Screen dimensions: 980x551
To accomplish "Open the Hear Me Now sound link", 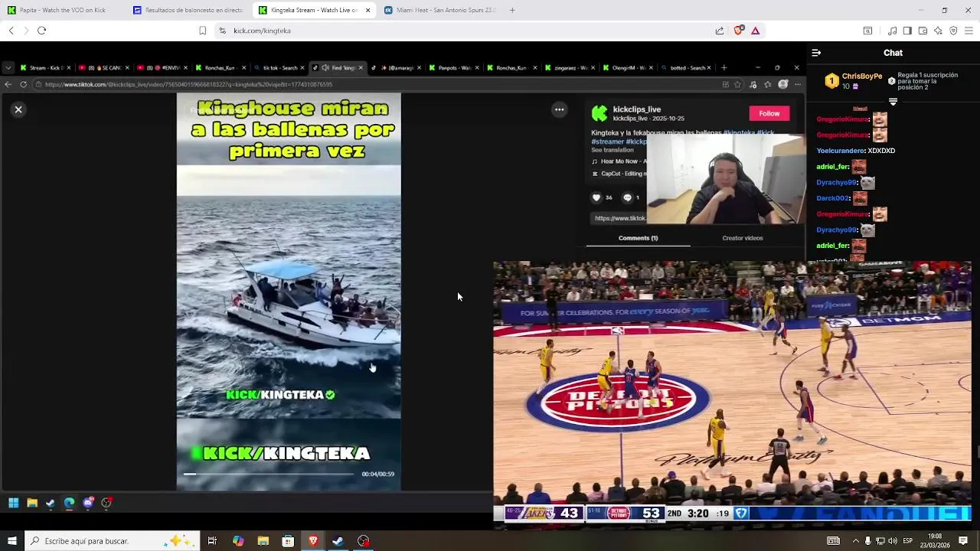I will 619,161.
